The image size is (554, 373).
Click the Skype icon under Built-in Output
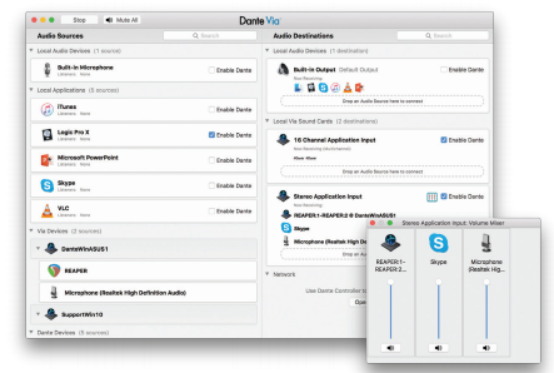(323, 88)
